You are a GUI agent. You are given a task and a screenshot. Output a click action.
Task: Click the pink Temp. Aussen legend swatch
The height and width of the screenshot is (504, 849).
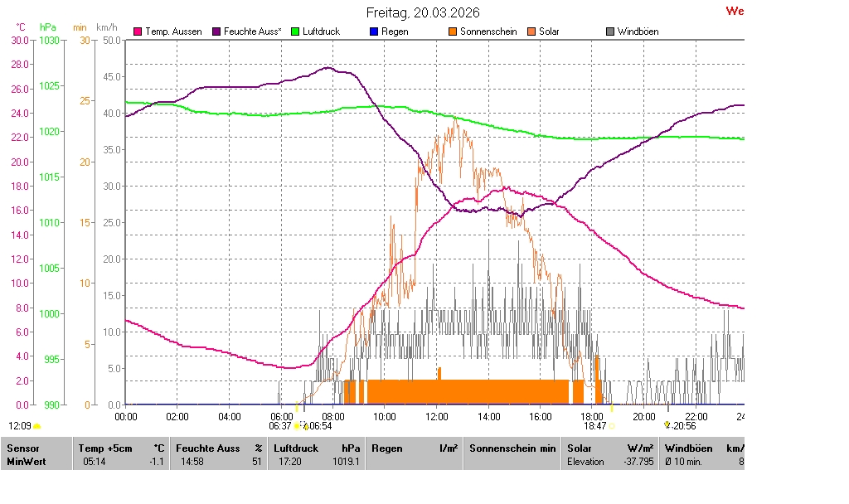(138, 31)
